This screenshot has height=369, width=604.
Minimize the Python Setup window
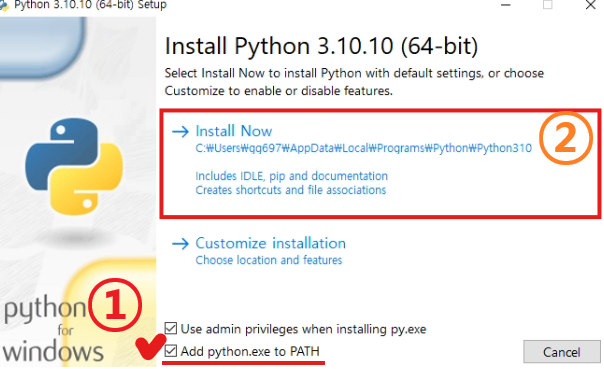505,5
